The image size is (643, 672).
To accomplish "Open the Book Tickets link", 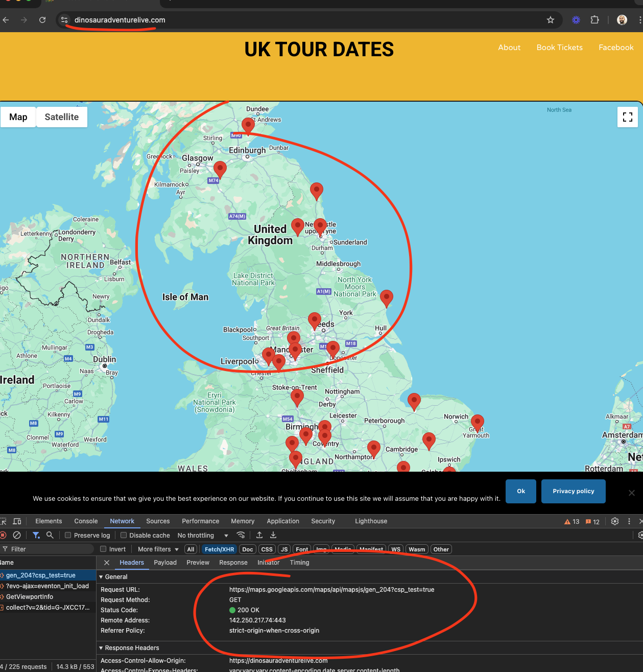I will pos(559,48).
